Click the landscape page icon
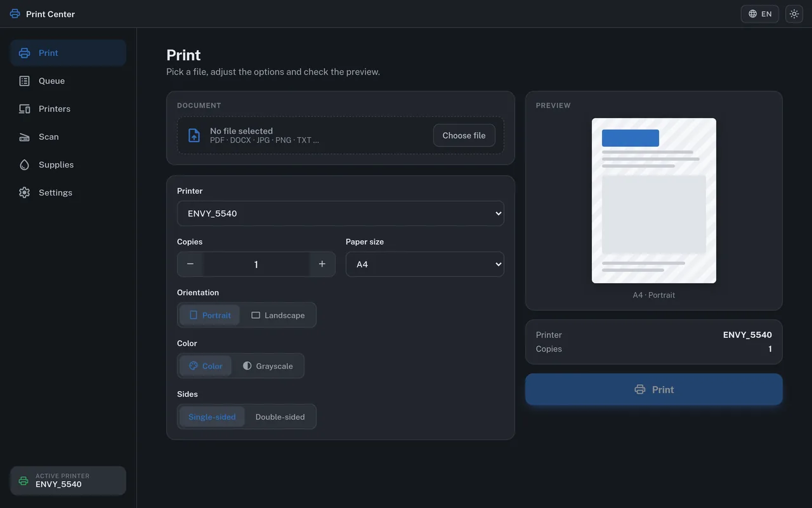 point(256,315)
